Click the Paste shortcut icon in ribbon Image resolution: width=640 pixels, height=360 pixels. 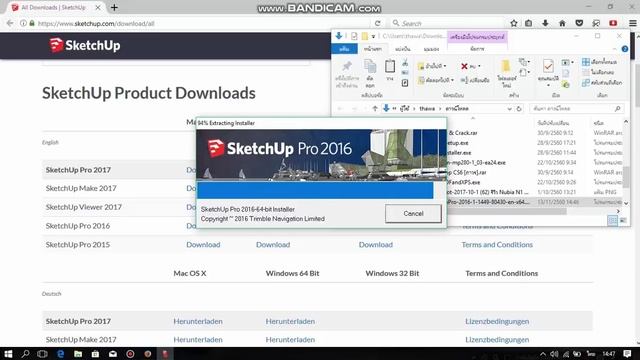pos(405,83)
